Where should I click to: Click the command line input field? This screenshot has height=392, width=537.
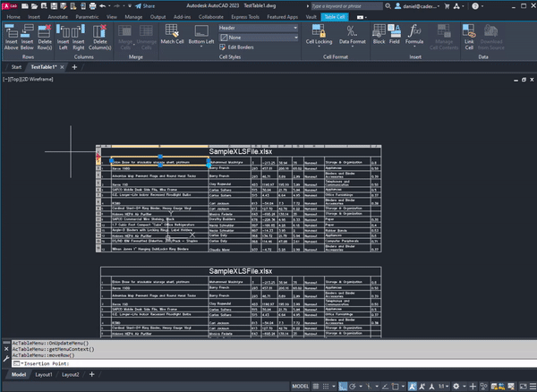point(274,363)
